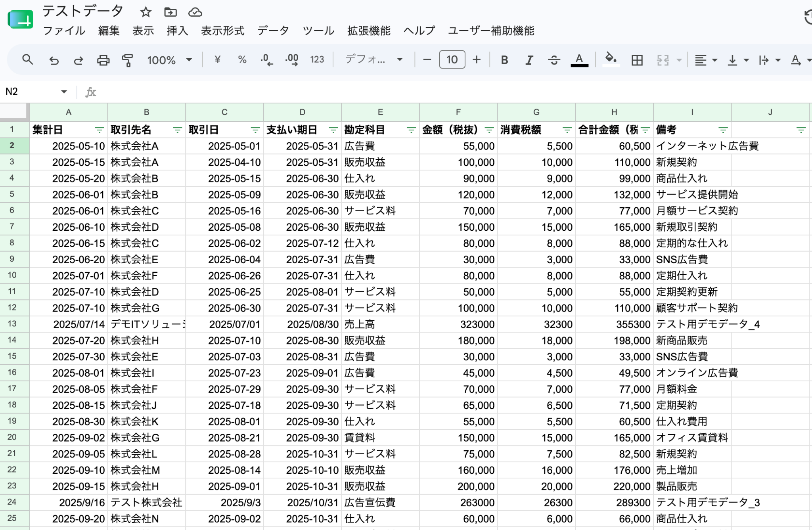Undo the last action
Viewport: 812px width, 530px height.
(54, 60)
